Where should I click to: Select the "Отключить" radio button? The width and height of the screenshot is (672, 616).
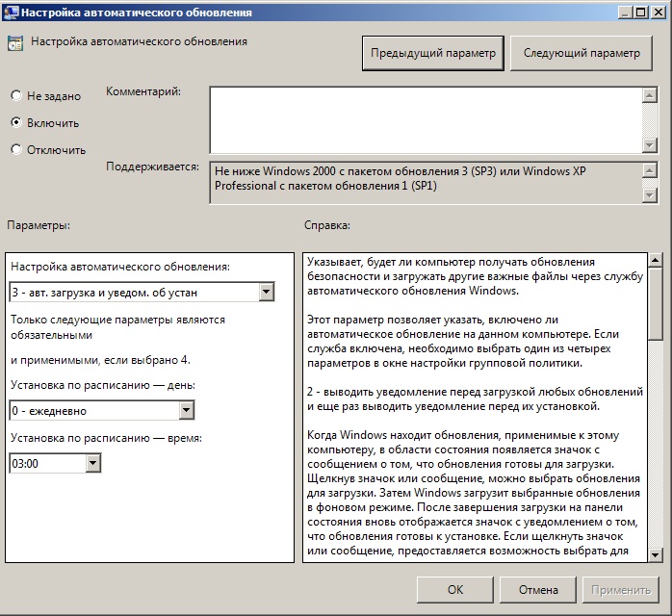click(x=16, y=149)
